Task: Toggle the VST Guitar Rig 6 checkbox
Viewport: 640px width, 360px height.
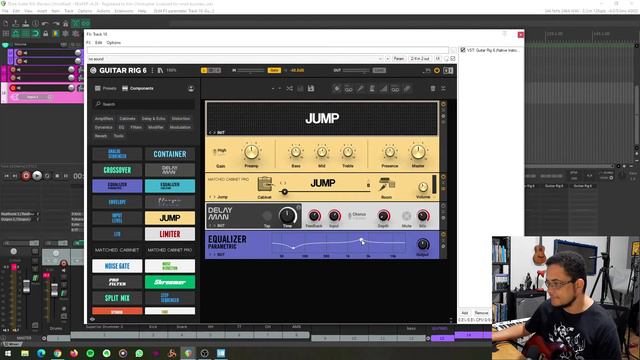Action: (x=463, y=50)
